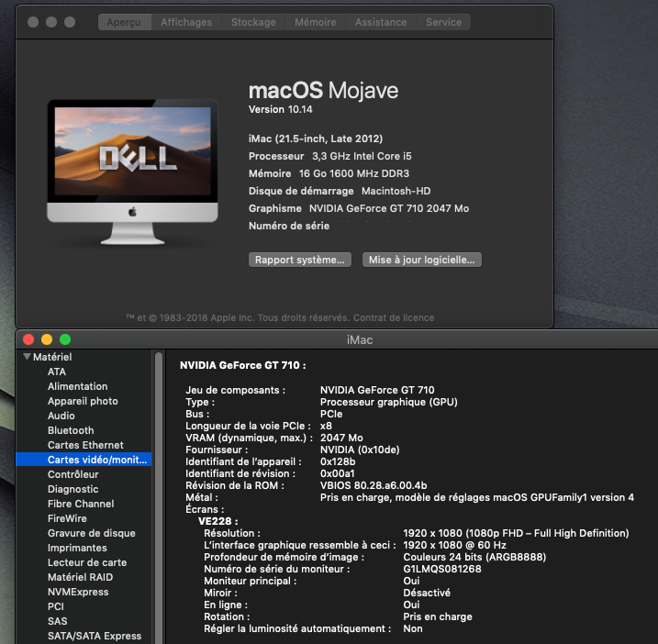Click the VE228 display heading
The width and height of the screenshot is (658, 644).
pyautogui.click(x=217, y=521)
